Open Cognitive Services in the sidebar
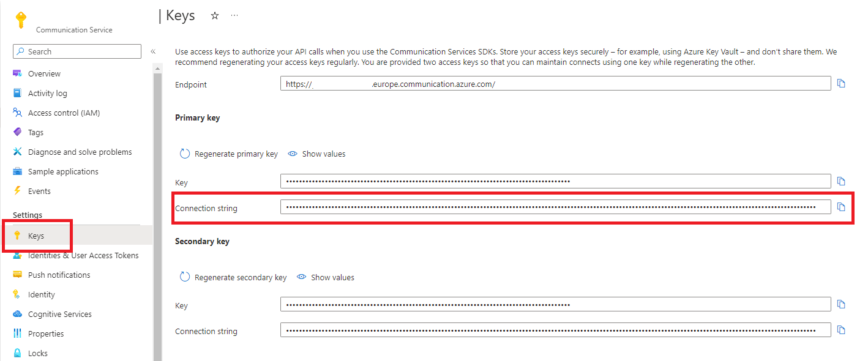Screen dimensions: 868x361 pyautogui.click(x=60, y=314)
